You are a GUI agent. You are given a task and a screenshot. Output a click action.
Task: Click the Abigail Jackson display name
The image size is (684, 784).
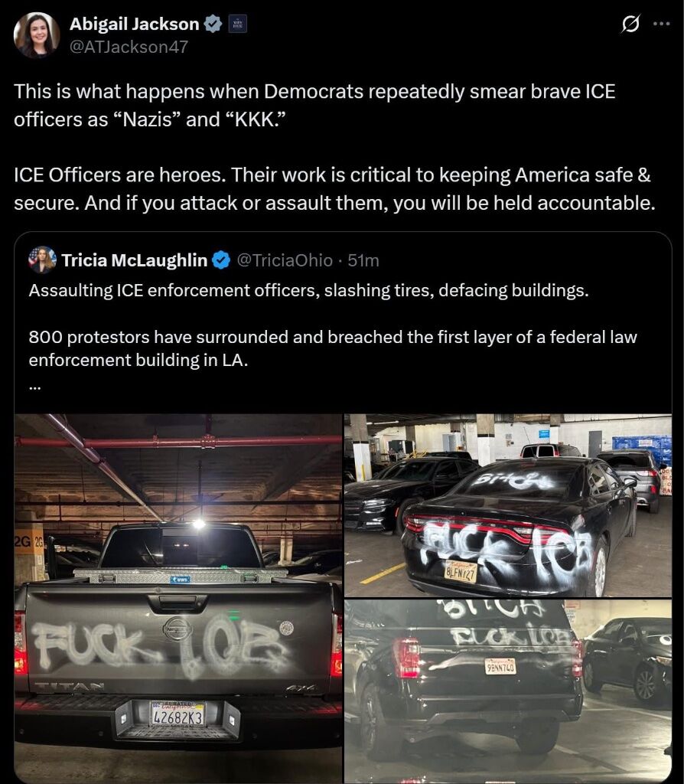pyautogui.click(x=134, y=24)
